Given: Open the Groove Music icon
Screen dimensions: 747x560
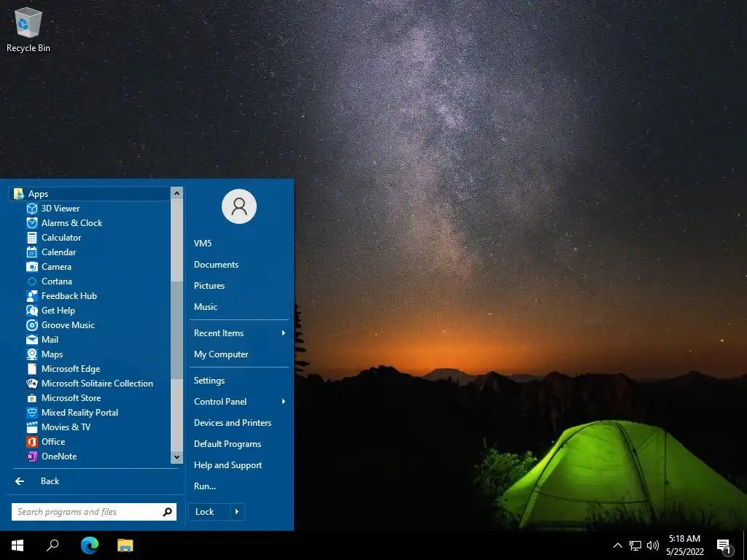Looking at the screenshot, I should (32, 325).
